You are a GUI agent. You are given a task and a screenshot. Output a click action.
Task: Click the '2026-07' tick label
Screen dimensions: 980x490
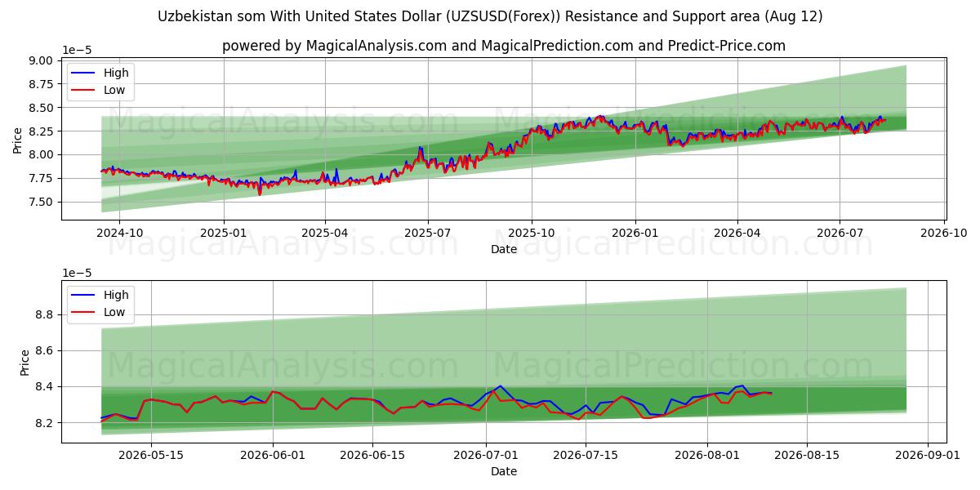coord(840,234)
